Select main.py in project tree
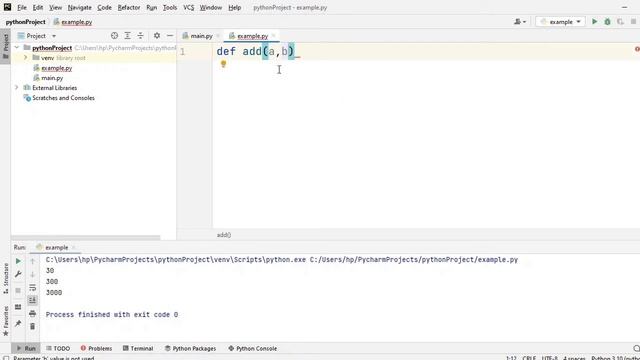 coord(52,78)
